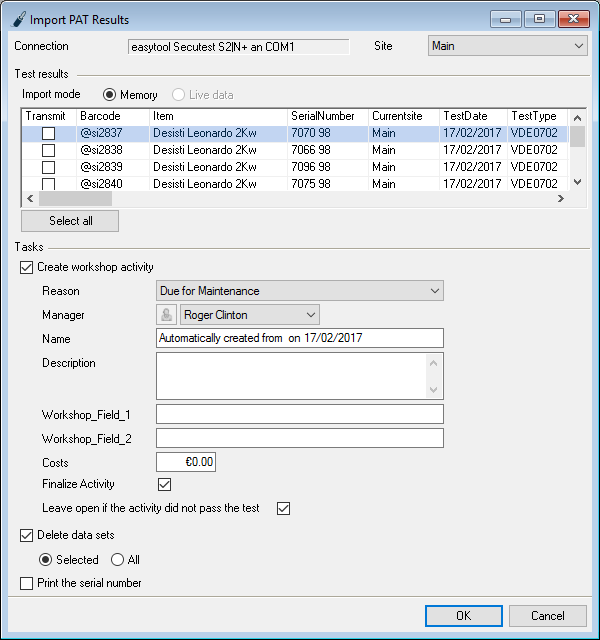
Task: Tick the Transmit checkbox for @si2837
Action: pos(48,134)
